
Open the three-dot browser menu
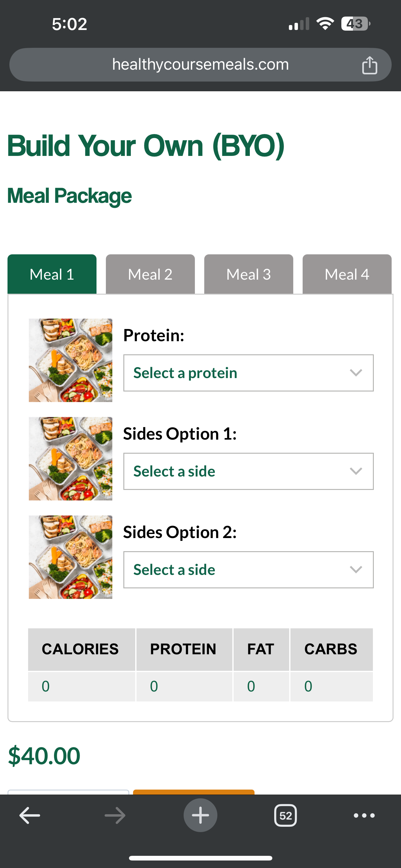(364, 816)
